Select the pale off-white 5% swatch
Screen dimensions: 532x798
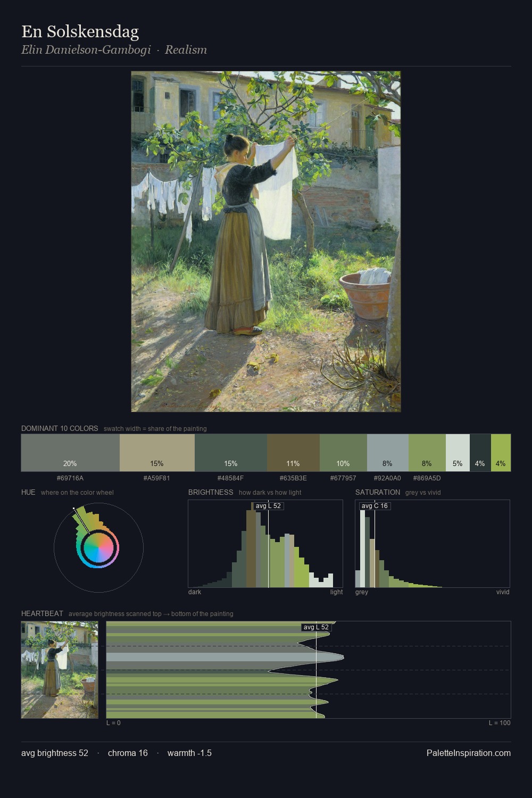458,453
